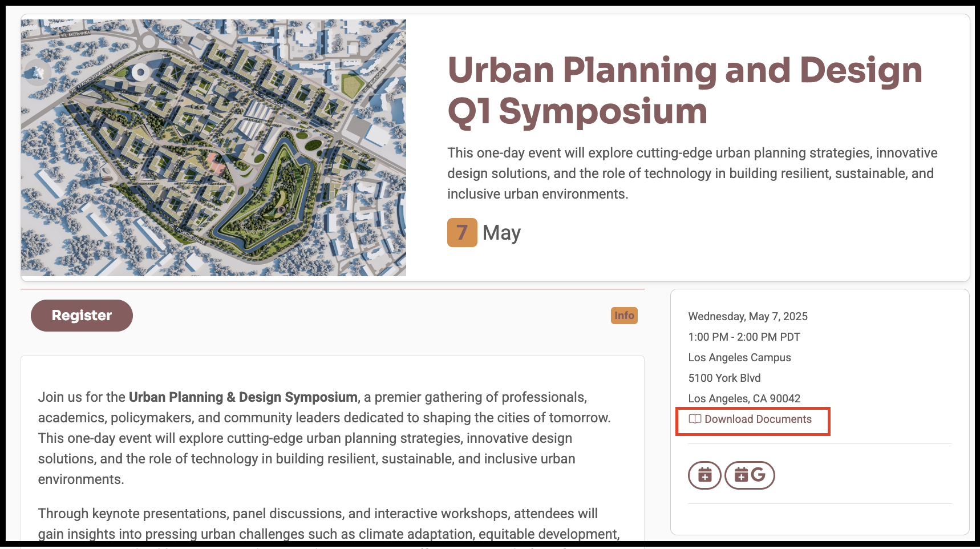Click the circular tree marker on the banner
Image resolution: width=980 pixels, height=549 pixels.
38,72
